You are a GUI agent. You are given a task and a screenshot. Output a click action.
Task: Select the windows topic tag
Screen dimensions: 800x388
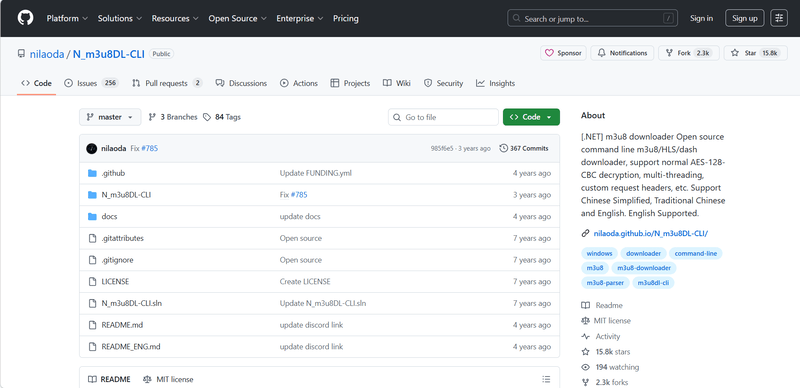599,253
